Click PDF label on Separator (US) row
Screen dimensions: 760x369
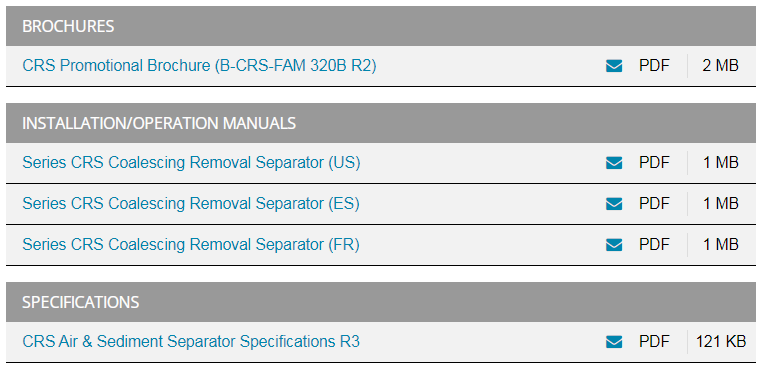click(x=654, y=163)
